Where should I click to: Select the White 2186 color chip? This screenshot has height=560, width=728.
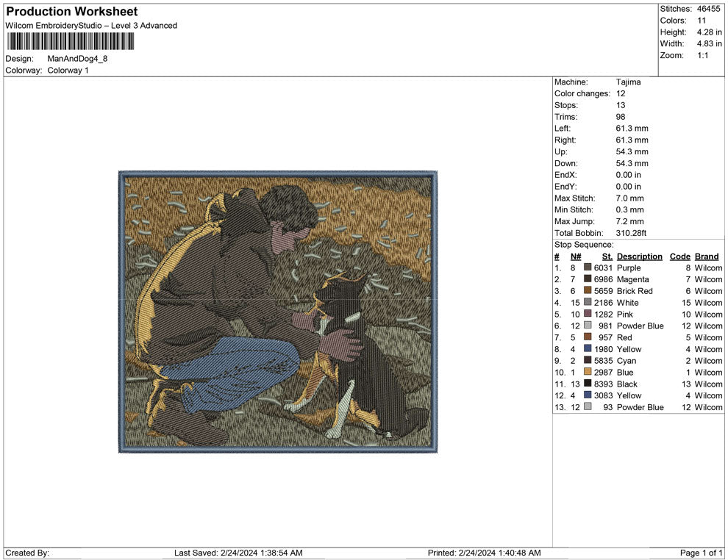[x=585, y=302]
